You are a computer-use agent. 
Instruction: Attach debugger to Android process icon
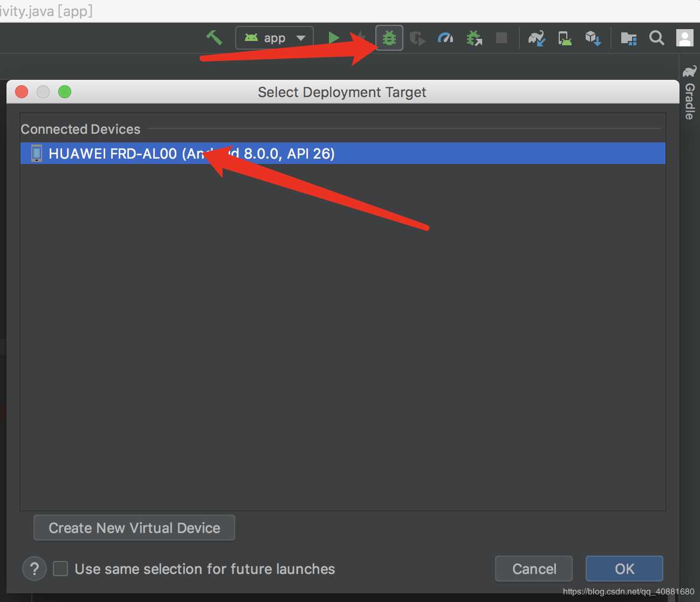pos(475,38)
